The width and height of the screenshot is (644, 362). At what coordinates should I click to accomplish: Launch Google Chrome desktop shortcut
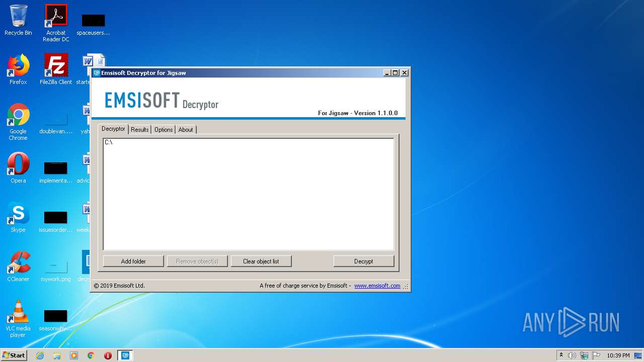pos(18,122)
